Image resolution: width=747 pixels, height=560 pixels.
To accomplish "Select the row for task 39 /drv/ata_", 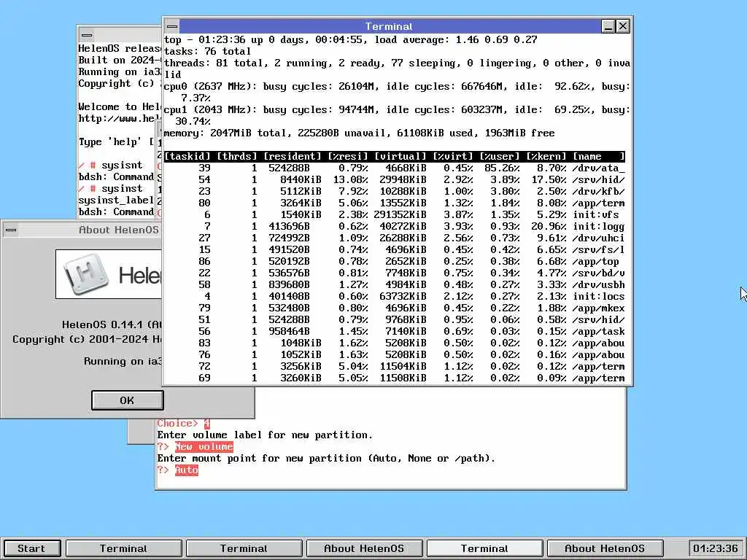I will 394,168.
